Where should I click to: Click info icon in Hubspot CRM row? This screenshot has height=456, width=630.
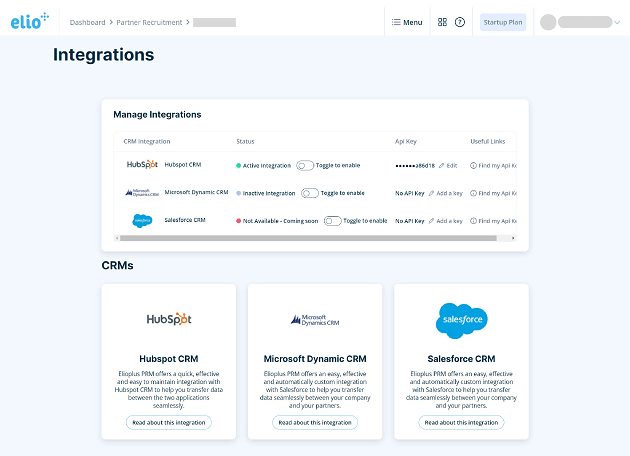tap(473, 166)
